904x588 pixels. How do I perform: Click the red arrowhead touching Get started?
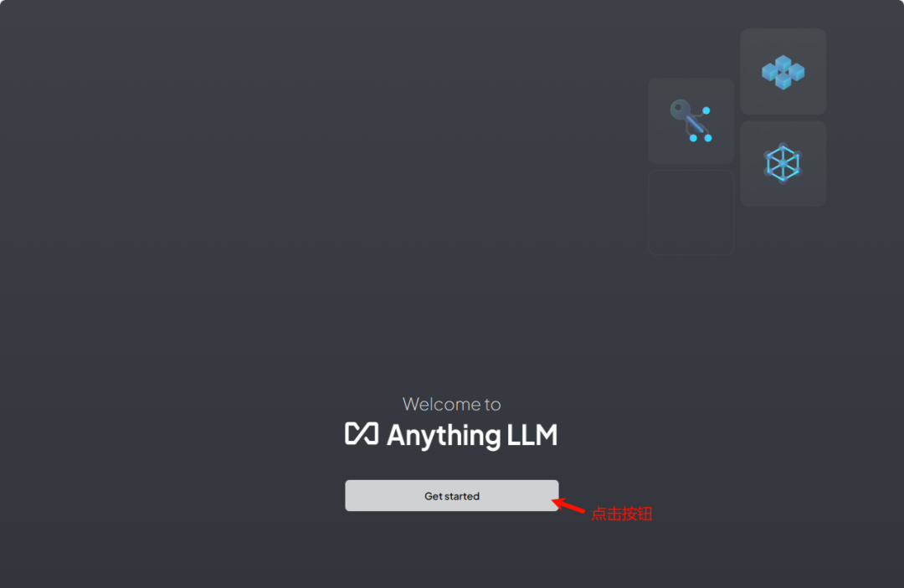point(557,502)
